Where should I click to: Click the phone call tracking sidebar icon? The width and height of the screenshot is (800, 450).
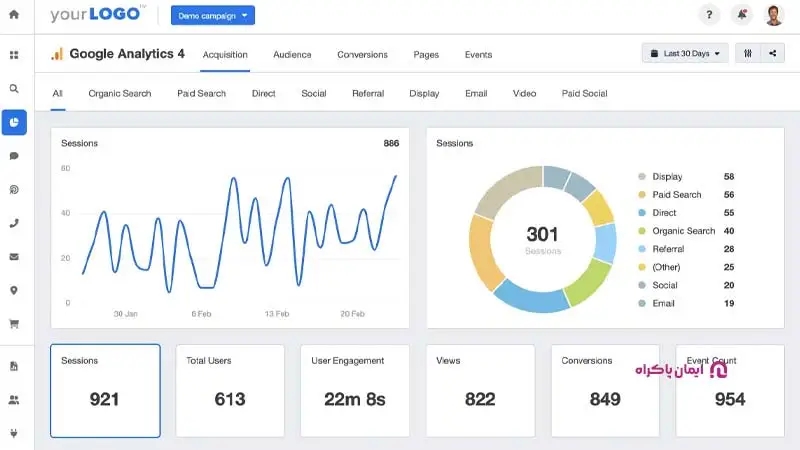pyautogui.click(x=14, y=223)
